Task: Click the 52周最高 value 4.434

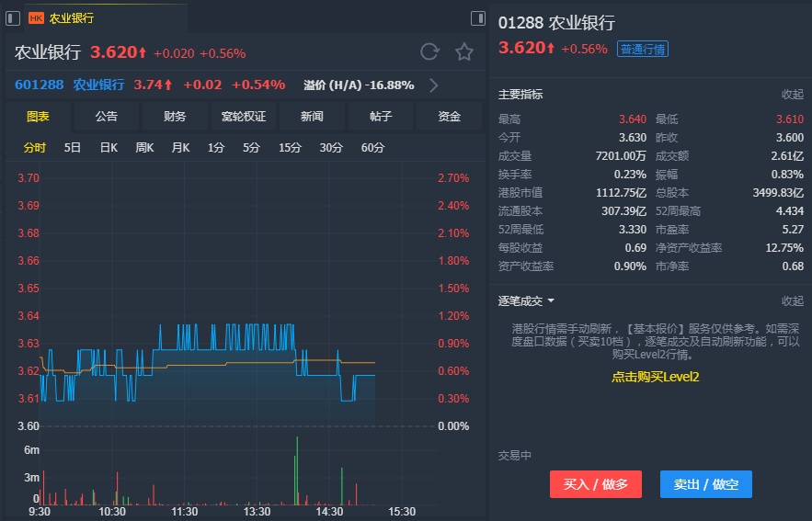Action: (790, 211)
